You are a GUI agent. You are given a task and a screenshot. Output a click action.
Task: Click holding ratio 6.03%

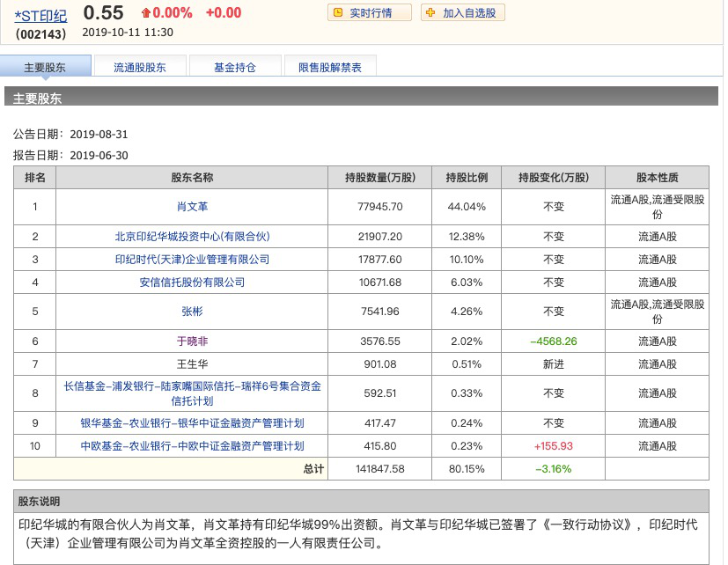pyautogui.click(x=467, y=282)
